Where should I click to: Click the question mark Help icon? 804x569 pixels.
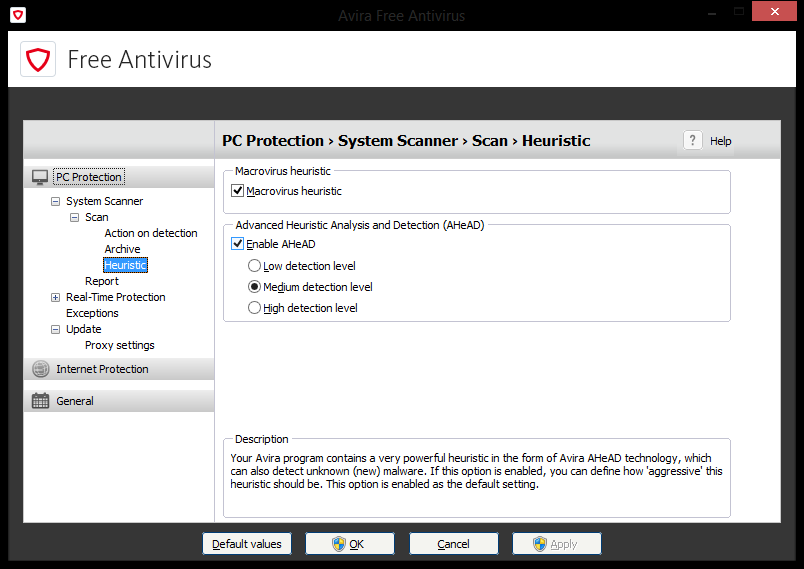click(693, 140)
